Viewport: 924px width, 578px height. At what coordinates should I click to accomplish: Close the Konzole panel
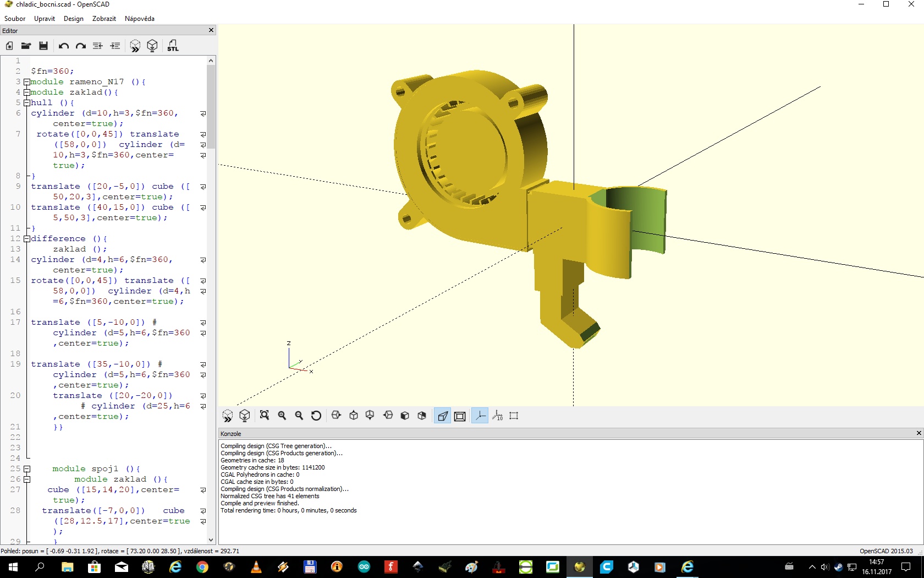[919, 433]
